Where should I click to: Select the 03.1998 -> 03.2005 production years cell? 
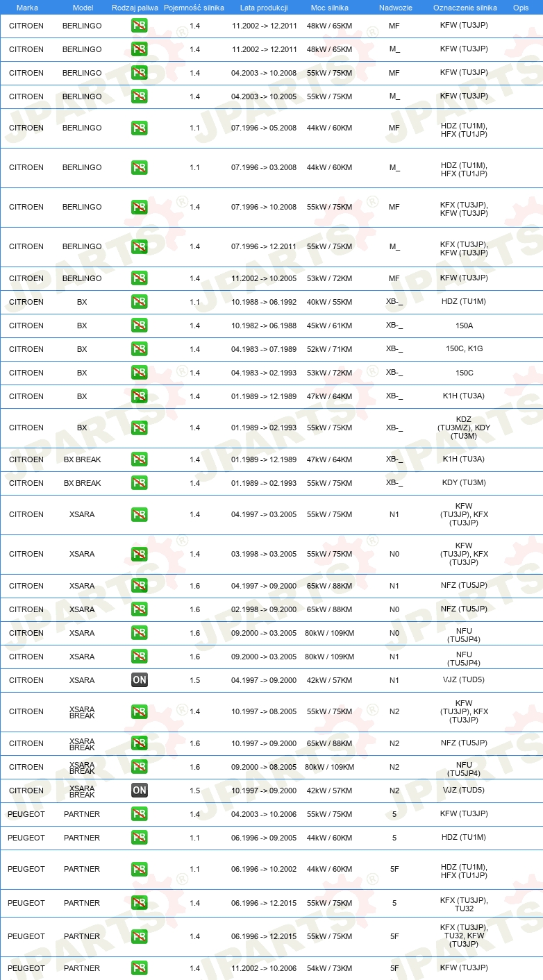tap(264, 554)
